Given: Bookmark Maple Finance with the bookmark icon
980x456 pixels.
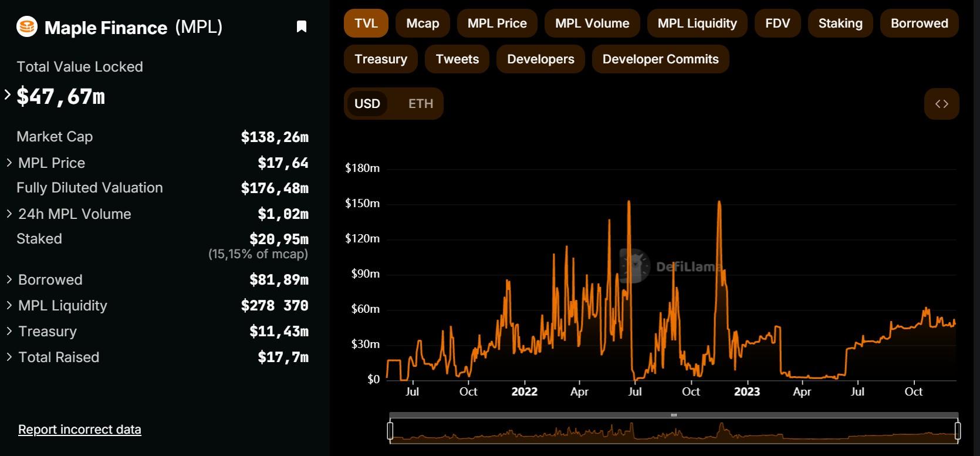Looking at the screenshot, I should coord(302,26).
